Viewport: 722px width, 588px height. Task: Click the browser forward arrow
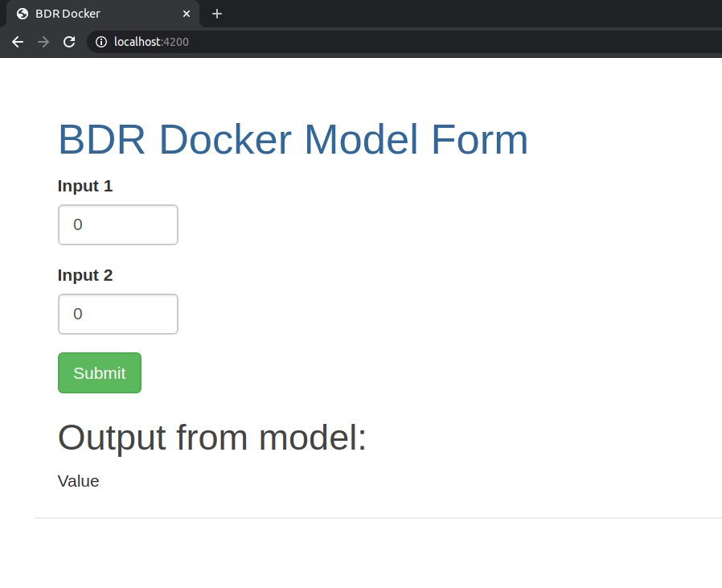tap(43, 42)
